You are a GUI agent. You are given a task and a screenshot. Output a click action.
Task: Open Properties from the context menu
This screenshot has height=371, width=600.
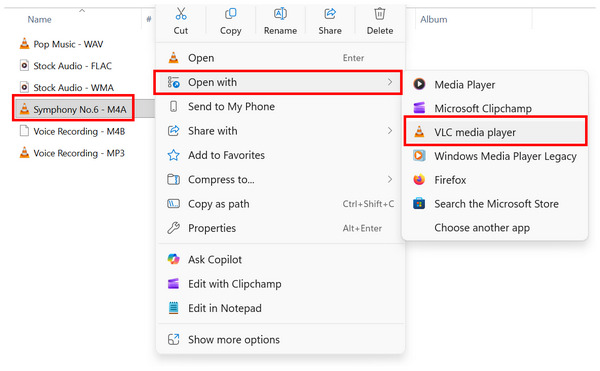coord(280,228)
